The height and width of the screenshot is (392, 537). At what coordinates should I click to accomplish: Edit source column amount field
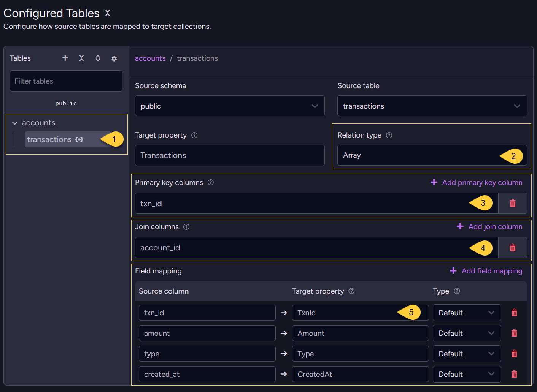click(207, 333)
